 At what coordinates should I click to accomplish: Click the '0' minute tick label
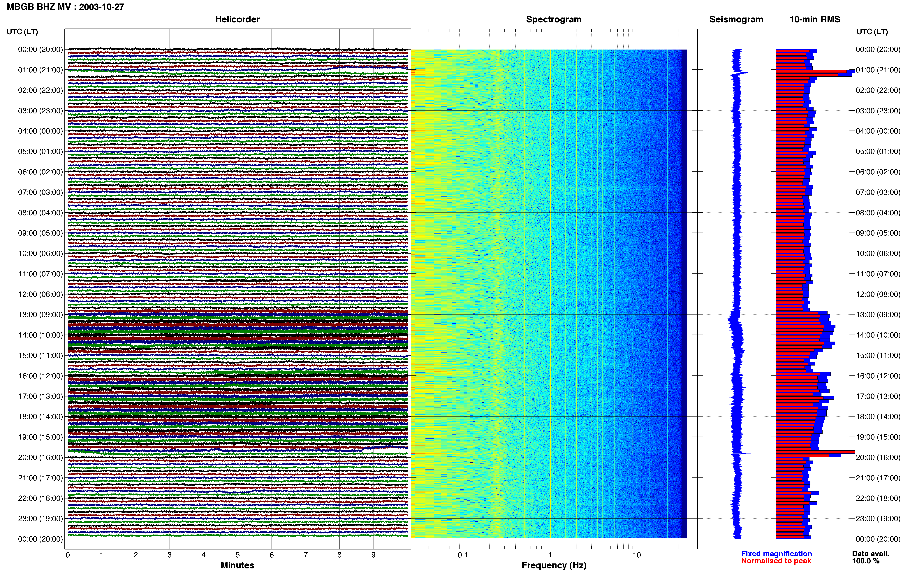pyautogui.click(x=68, y=555)
